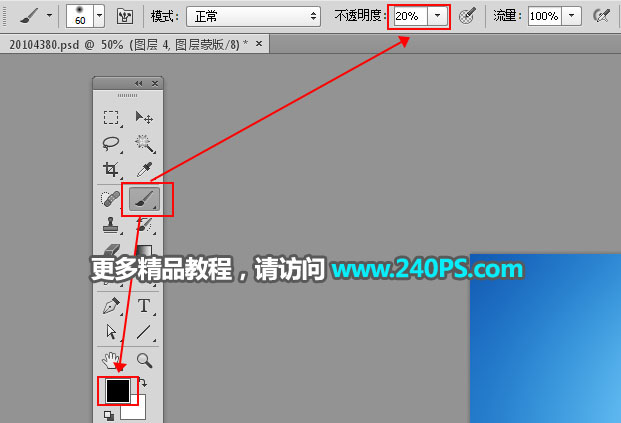The image size is (621, 423).
Task: Select the Hand tool
Action: (111, 359)
